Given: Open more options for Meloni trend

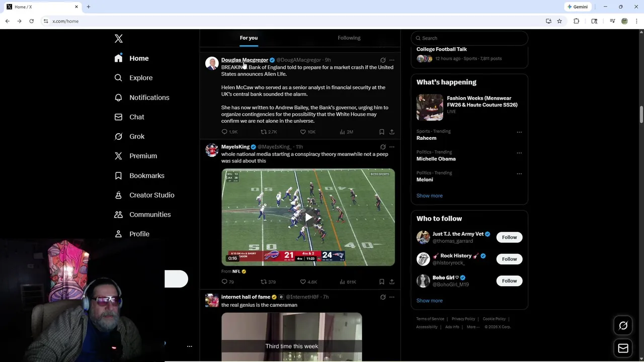Looking at the screenshot, I should pos(519,174).
